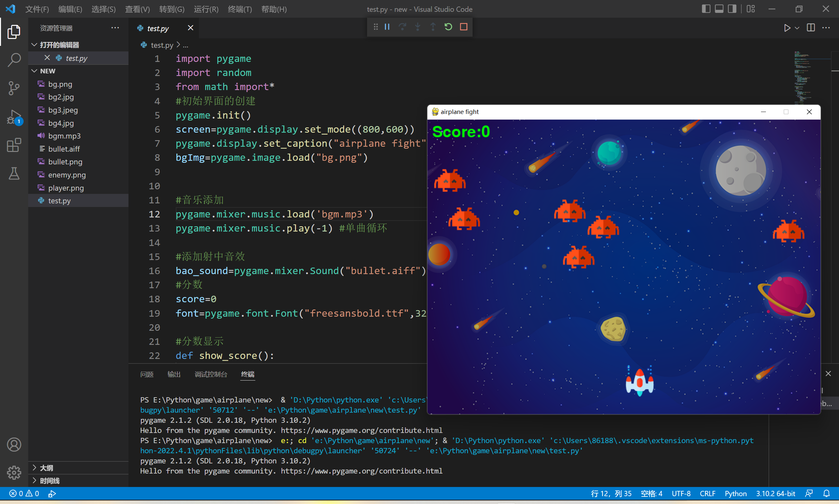Run the Python file with the play button
Image resolution: width=839 pixels, height=504 pixels.
point(787,28)
